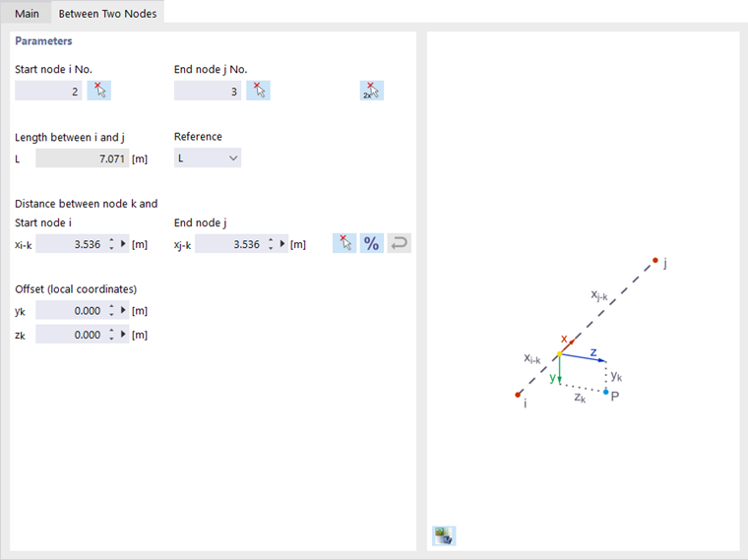Click the Parameters heading

(43, 41)
